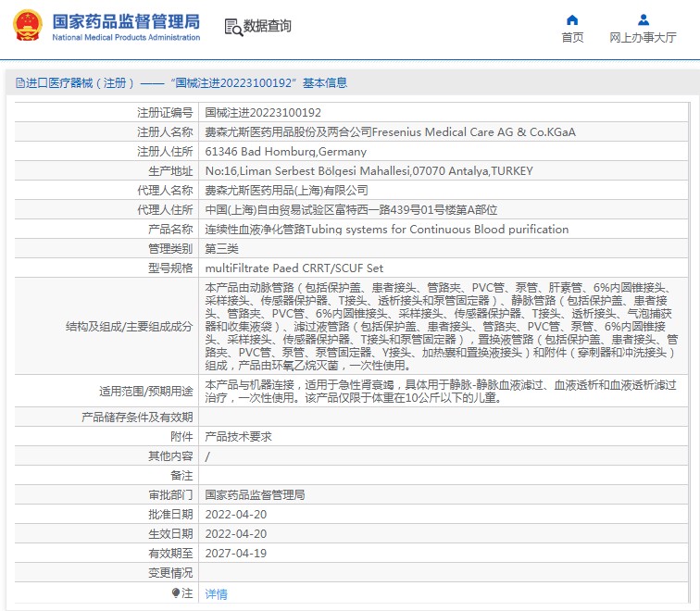Click attachment 产品技术要求 value
This screenshot has height=611, width=700.
click(x=238, y=436)
